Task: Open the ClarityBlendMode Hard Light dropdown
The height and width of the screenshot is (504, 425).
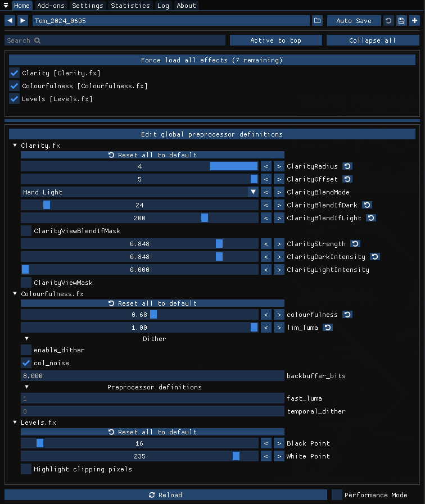Action: tap(139, 192)
